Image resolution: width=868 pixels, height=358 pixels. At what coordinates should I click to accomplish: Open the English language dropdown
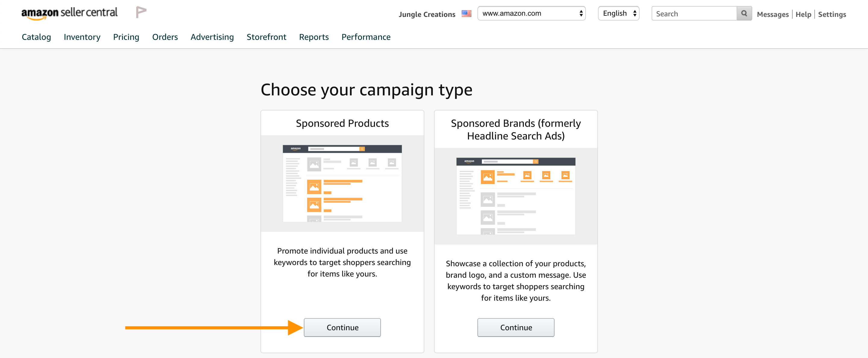(x=618, y=14)
